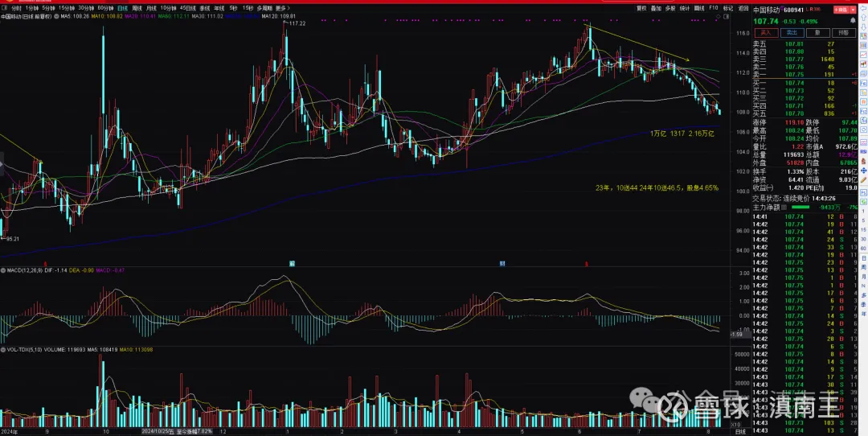
Task: Click the 60 minute sidebar shortcut
Action: point(863,249)
